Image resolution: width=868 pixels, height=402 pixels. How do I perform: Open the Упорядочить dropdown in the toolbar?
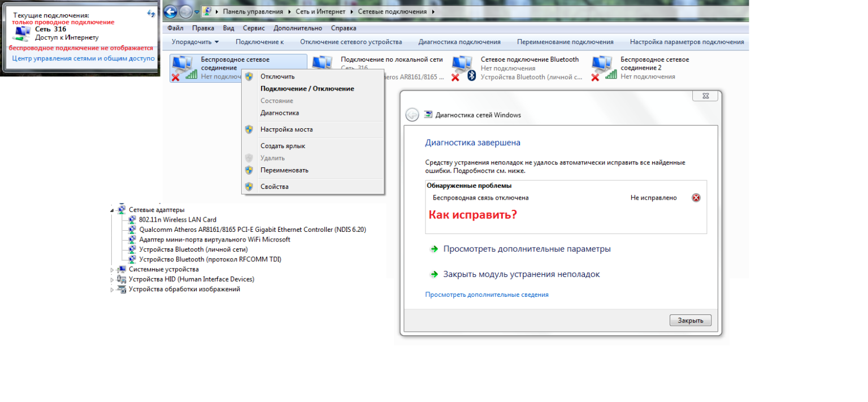[196, 42]
